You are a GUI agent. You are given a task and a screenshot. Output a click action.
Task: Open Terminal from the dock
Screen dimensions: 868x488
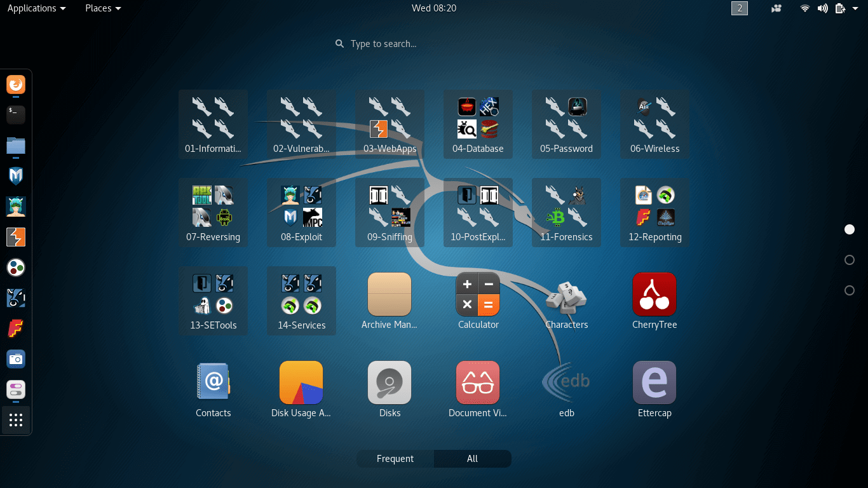(16, 114)
